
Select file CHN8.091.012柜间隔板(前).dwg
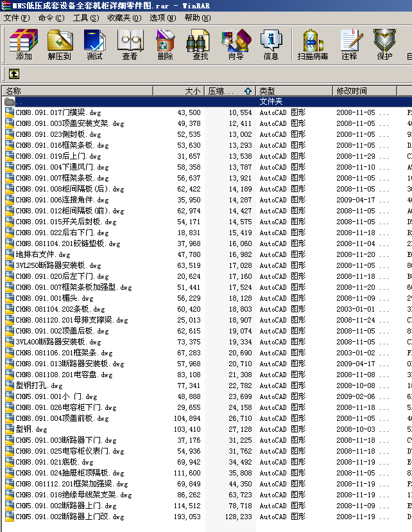coord(70,211)
